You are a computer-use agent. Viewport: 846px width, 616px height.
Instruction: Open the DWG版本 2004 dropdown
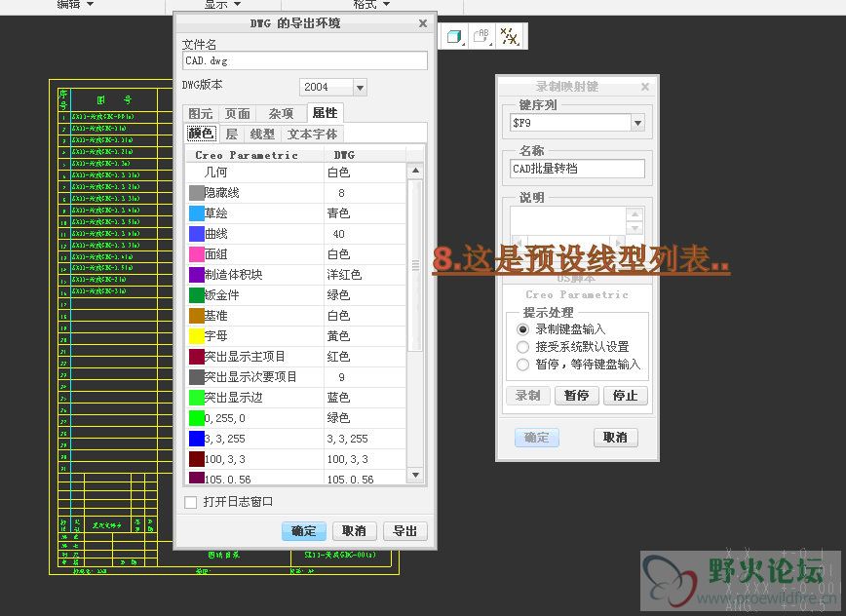[x=360, y=87]
